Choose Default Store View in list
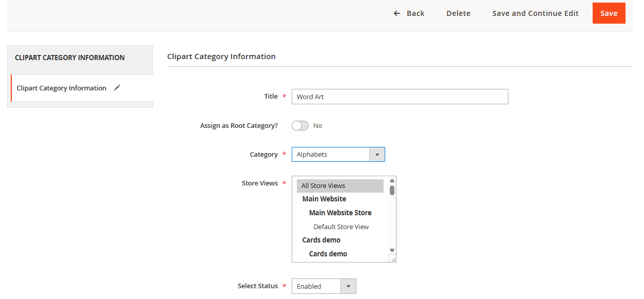The width and height of the screenshot is (644, 299). point(341,227)
